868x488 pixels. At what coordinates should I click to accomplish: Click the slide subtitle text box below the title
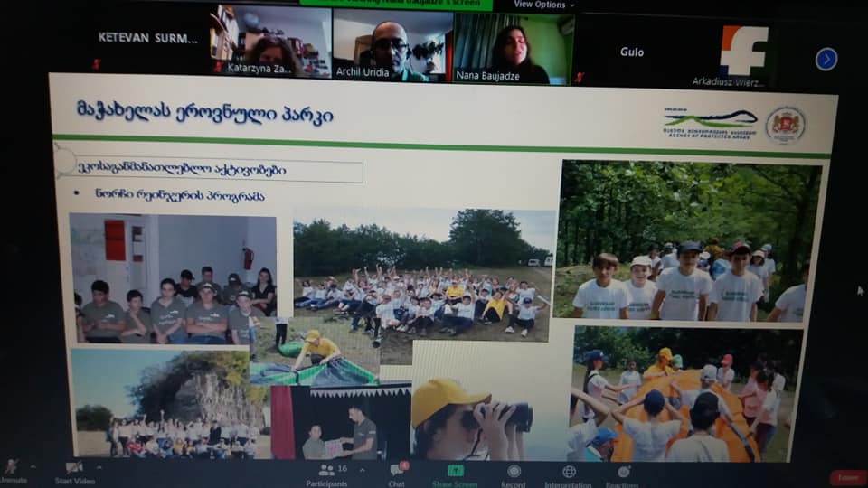[x=211, y=170]
